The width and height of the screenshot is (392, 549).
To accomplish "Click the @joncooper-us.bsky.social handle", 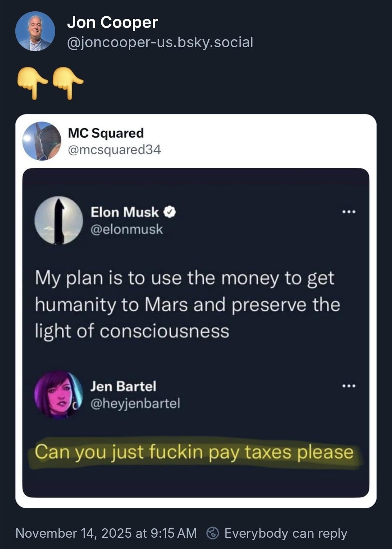I will [160, 42].
